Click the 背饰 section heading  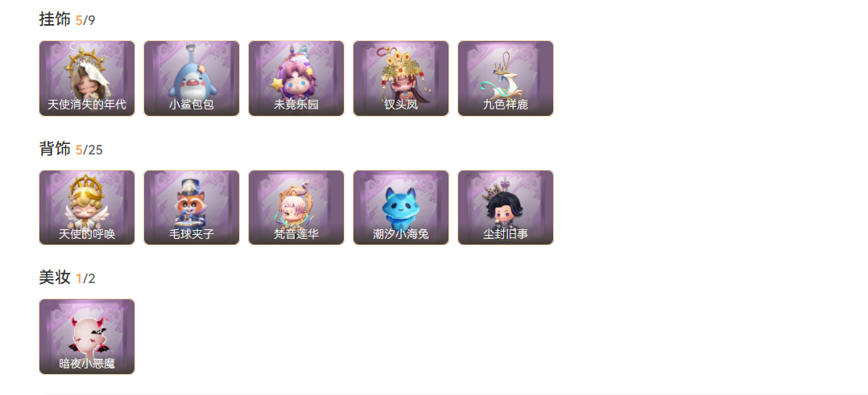tap(55, 149)
